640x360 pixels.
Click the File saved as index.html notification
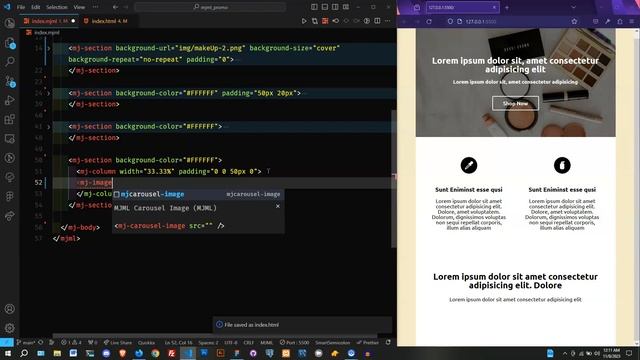point(302,325)
